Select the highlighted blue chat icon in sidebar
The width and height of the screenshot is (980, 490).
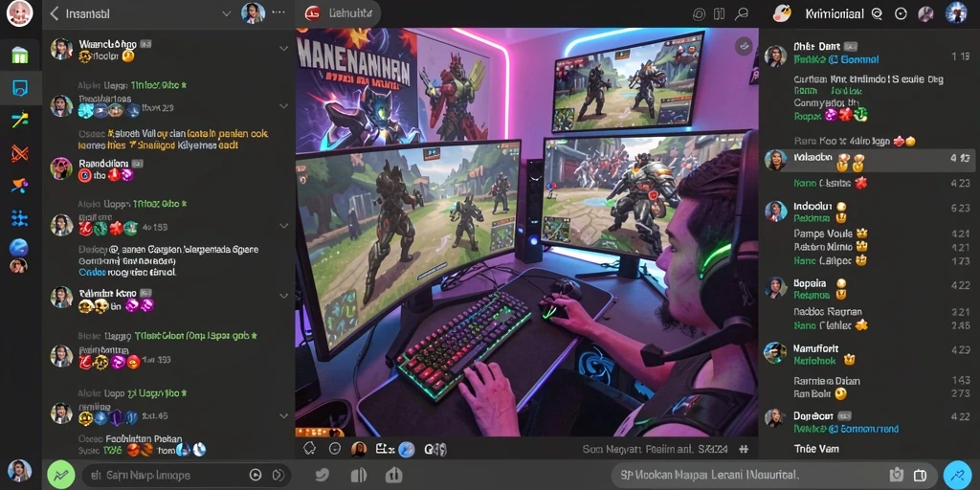click(20, 87)
